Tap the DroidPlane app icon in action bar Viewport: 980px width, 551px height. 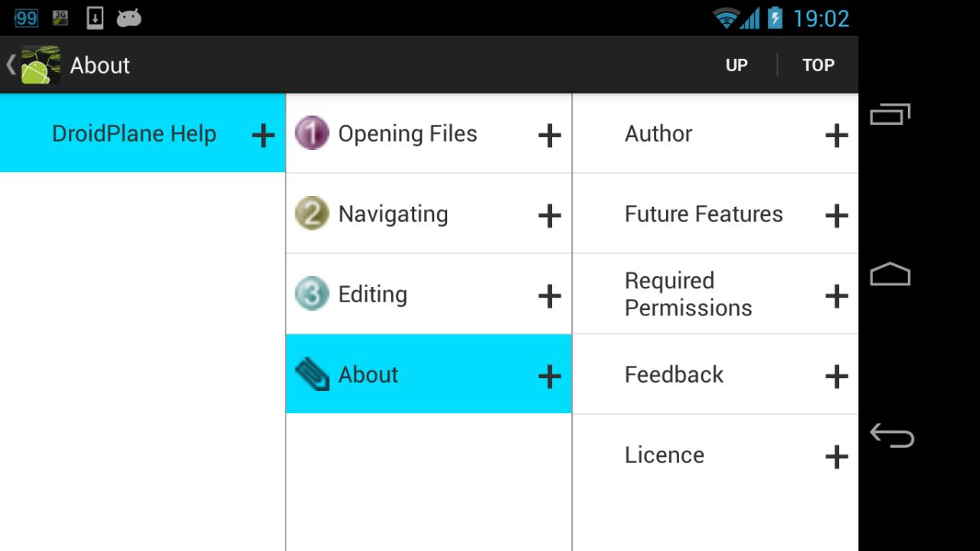pos(41,65)
